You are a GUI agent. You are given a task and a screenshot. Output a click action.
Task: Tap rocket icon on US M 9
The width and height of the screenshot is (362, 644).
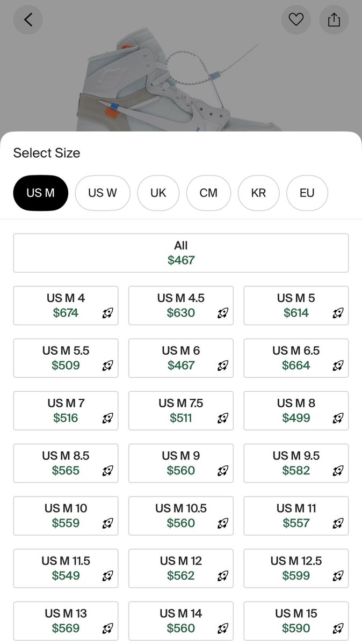tap(223, 471)
